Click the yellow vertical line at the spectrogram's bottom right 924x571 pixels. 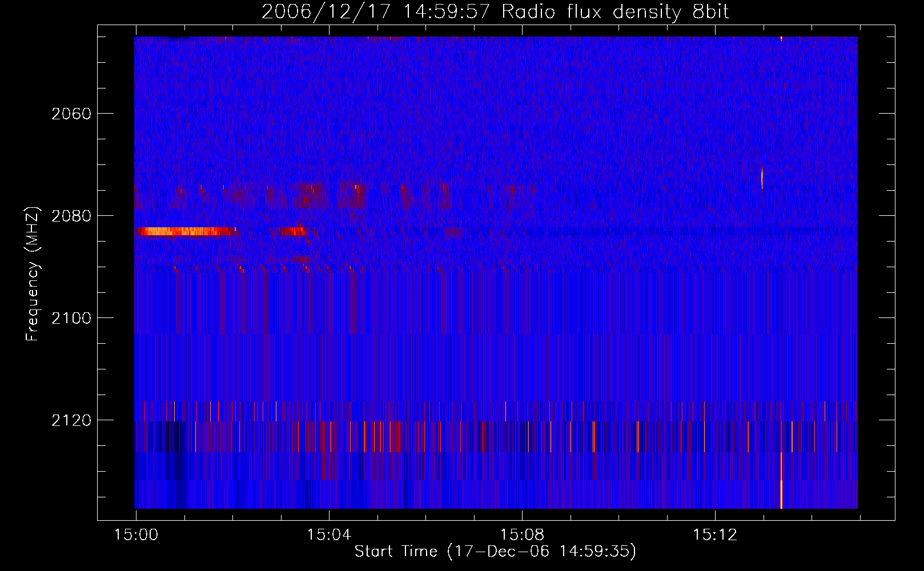point(781,480)
